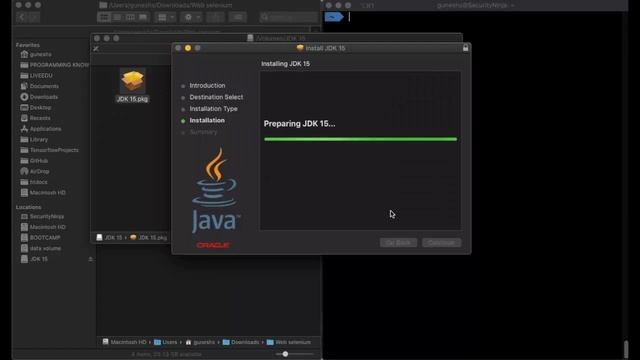Select the JDK 15.pkg package icon
The image size is (640, 360).
point(132,81)
